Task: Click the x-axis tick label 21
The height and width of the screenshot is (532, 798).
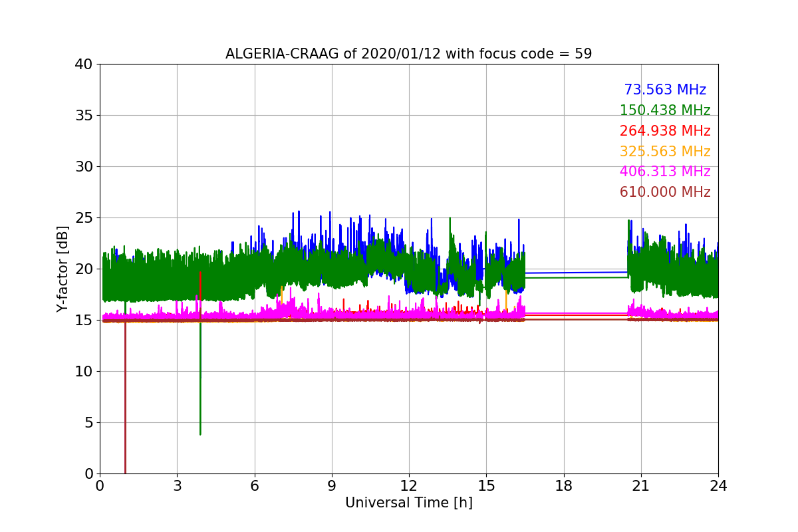Action: tap(641, 486)
